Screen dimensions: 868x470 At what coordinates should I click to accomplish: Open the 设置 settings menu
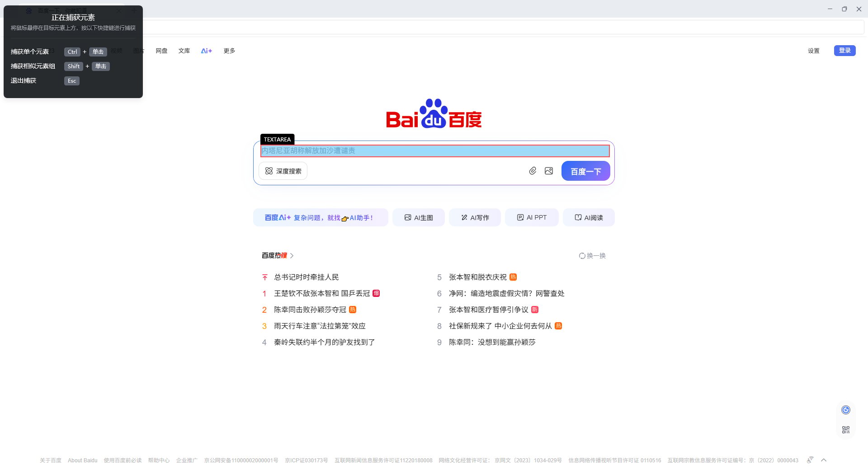[814, 51]
